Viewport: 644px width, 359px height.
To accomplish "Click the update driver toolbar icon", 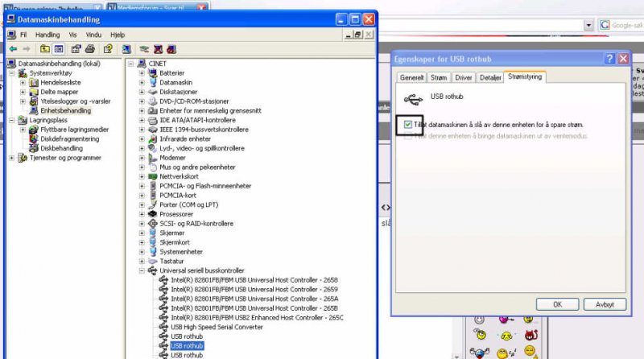I will pos(144,49).
